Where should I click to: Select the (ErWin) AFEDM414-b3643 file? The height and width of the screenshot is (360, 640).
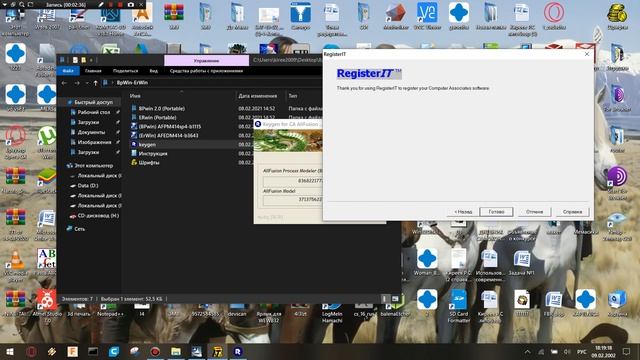coord(168,136)
